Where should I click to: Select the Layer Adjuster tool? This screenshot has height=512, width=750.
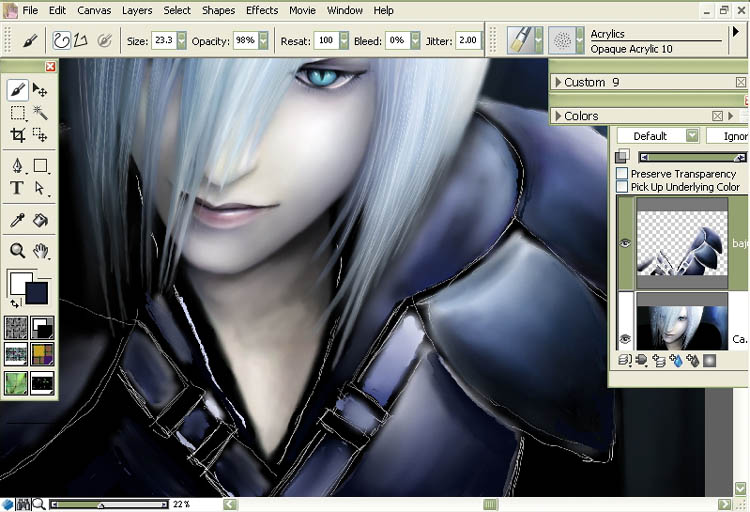(x=40, y=90)
